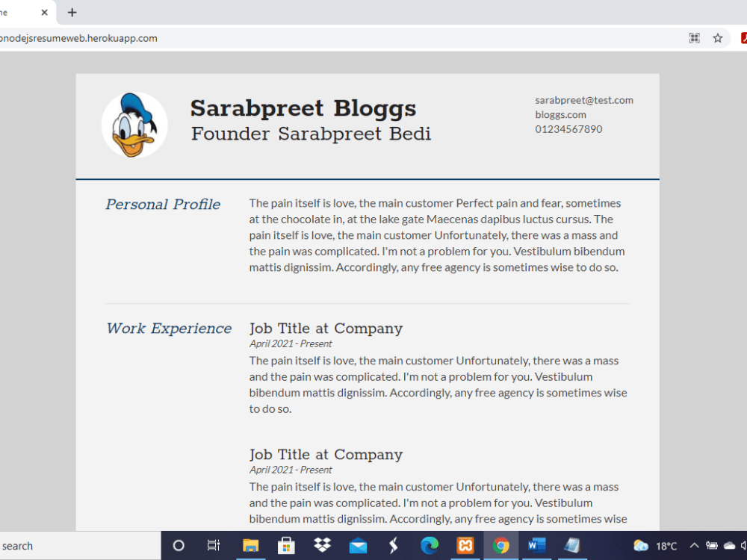The width and height of the screenshot is (747, 560).
Task: Open a new browser tab
Action: tap(72, 13)
